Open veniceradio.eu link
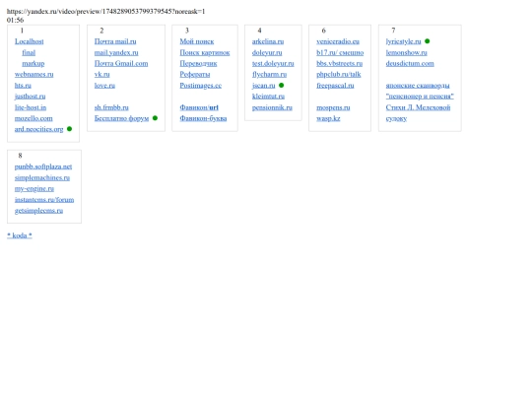Image resolution: width=532 pixels, height=399 pixels. click(x=338, y=41)
